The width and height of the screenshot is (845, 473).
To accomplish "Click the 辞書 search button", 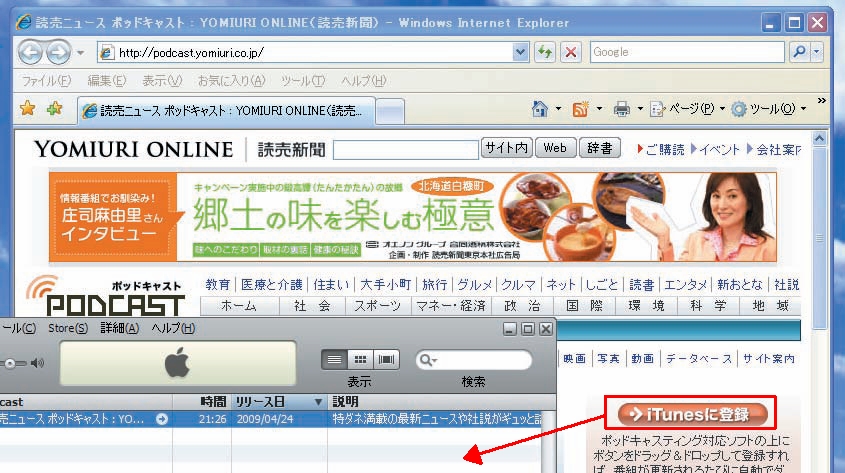I will tap(599, 148).
